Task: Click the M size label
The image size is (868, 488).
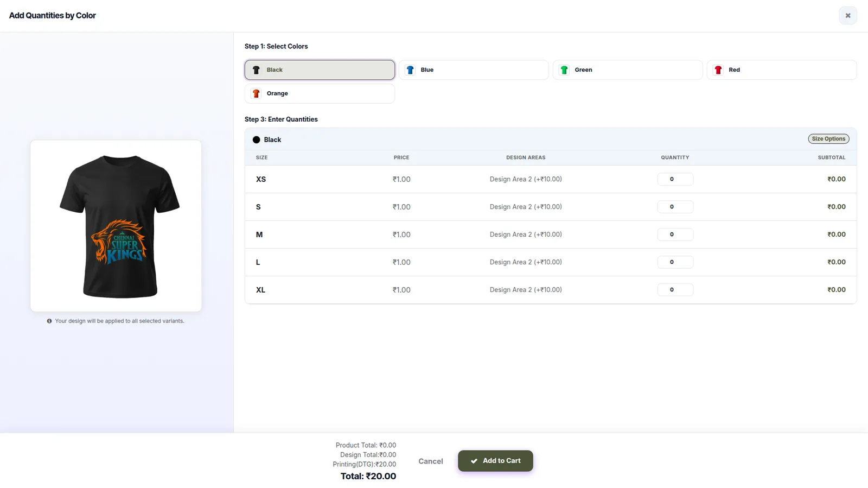Action: (x=259, y=235)
